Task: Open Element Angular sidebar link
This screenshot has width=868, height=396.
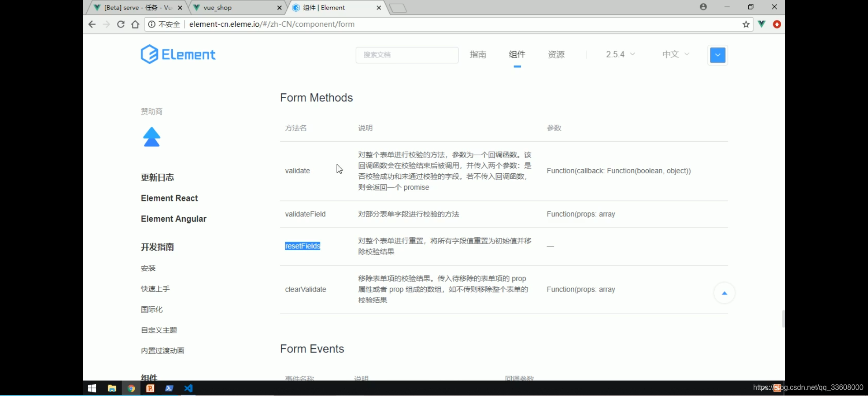Action: click(174, 219)
